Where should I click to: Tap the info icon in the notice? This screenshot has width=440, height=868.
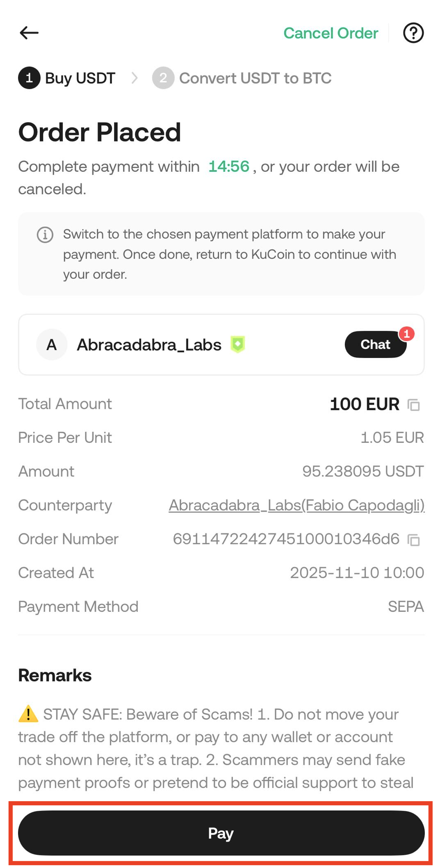pyautogui.click(x=45, y=235)
